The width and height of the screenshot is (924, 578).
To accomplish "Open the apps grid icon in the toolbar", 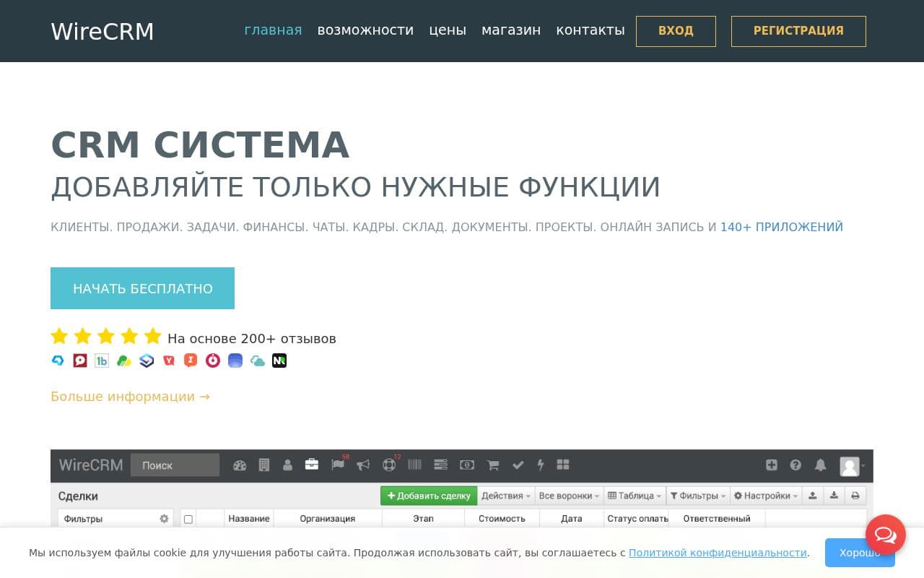I will coord(563,465).
